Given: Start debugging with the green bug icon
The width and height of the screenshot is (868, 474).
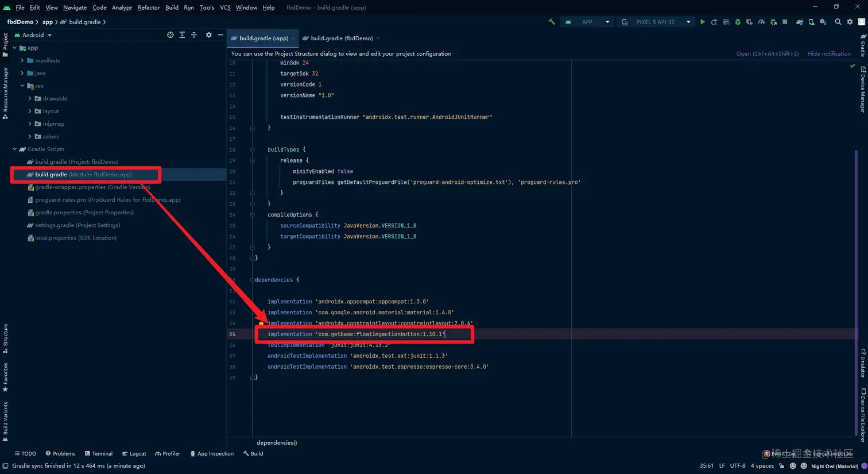Looking at the screenshot, I should tap(738, 22).
